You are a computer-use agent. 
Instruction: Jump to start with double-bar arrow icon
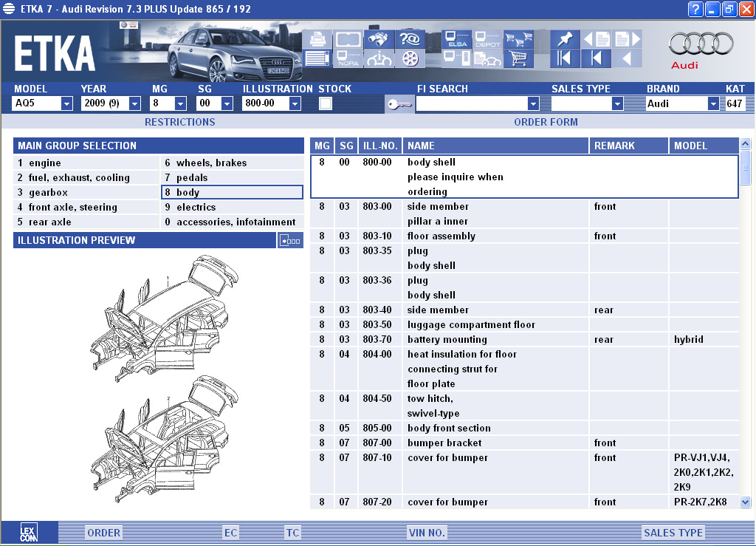tap(564, 59)
